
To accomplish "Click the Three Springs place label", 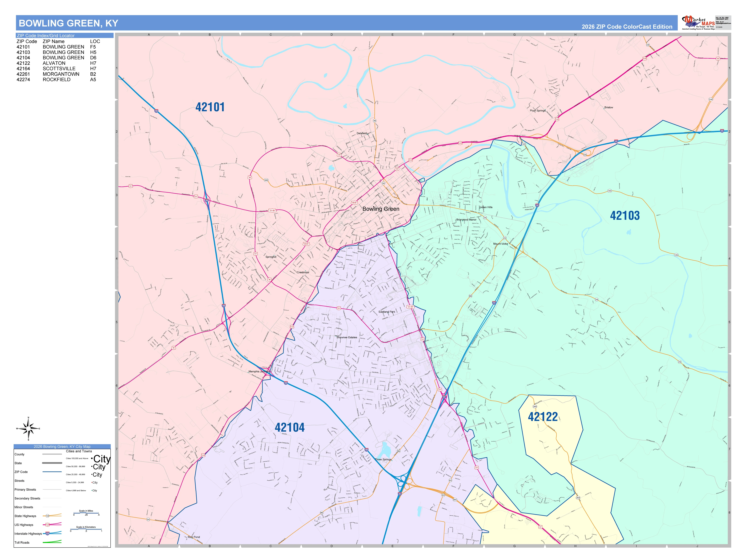I will [383, 460].
